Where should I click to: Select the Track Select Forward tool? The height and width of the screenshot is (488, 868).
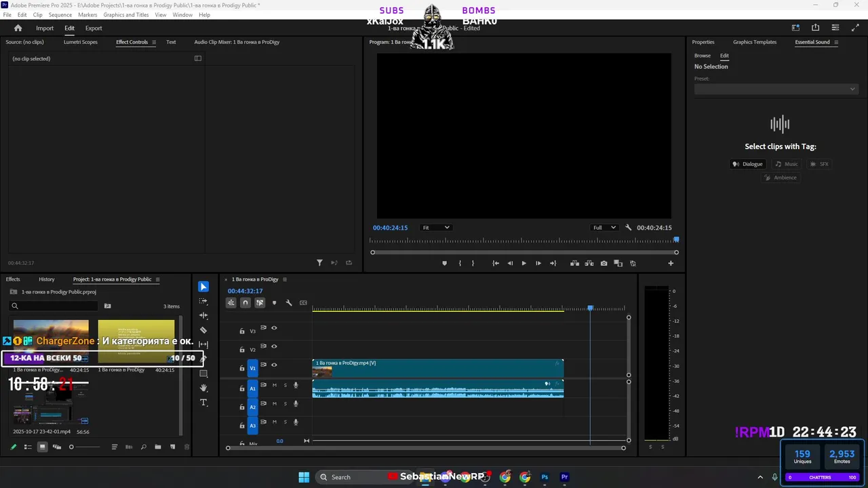(203, 301)
